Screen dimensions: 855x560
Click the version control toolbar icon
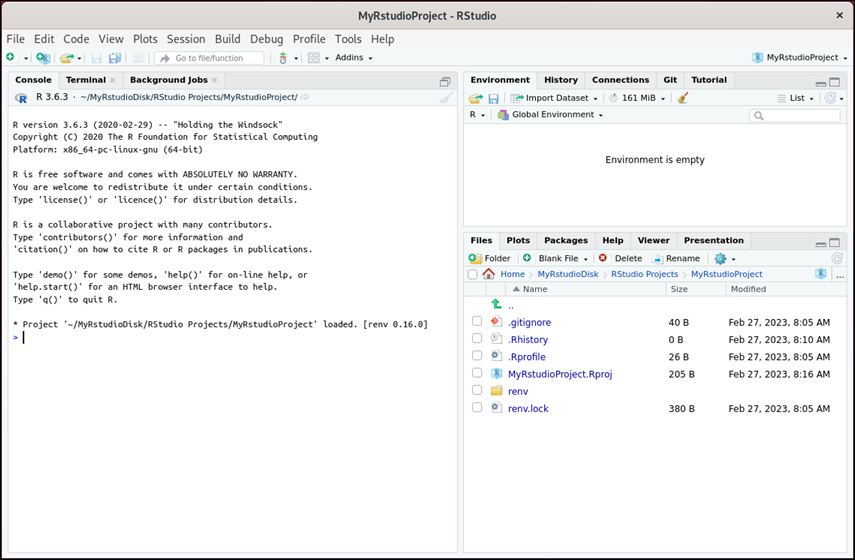point(282,58)
